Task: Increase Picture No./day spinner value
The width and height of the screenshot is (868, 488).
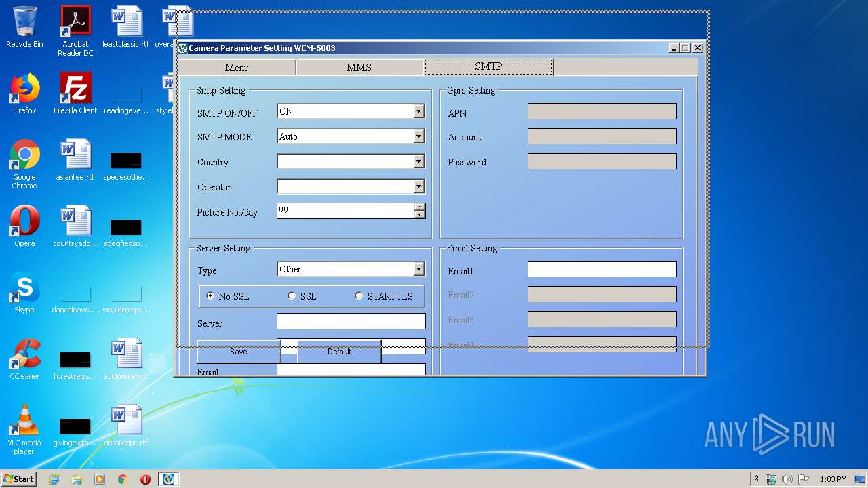Action: coord(420,207)
